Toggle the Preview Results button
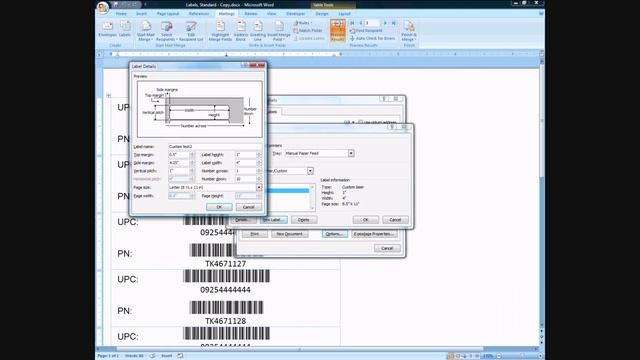Viewport: 640px width, 360px height. tap(338, 30)
